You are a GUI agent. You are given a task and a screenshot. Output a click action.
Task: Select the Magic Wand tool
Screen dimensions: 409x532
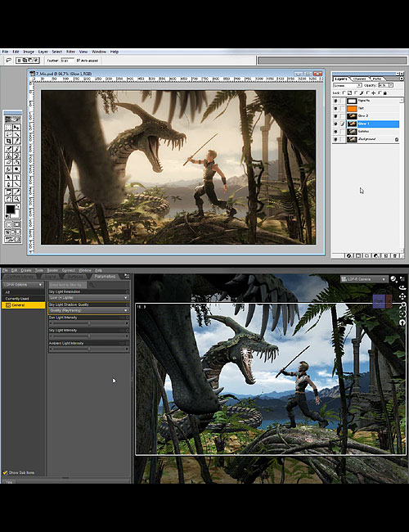[16, 134]
